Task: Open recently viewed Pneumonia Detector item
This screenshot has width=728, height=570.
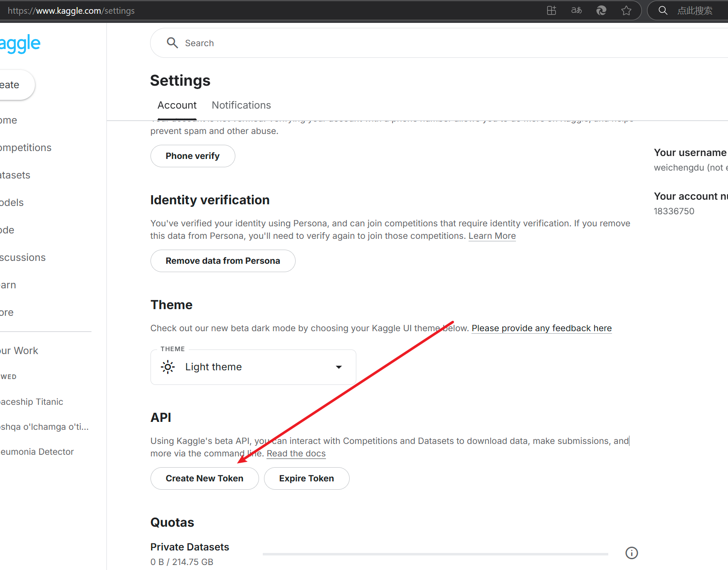Action: (x=37, y=452)
